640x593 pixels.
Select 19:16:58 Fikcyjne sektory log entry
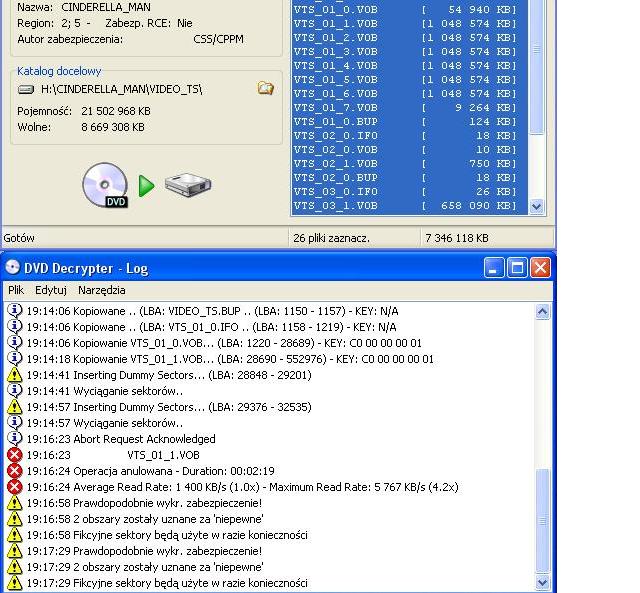(x=167, y=535)
